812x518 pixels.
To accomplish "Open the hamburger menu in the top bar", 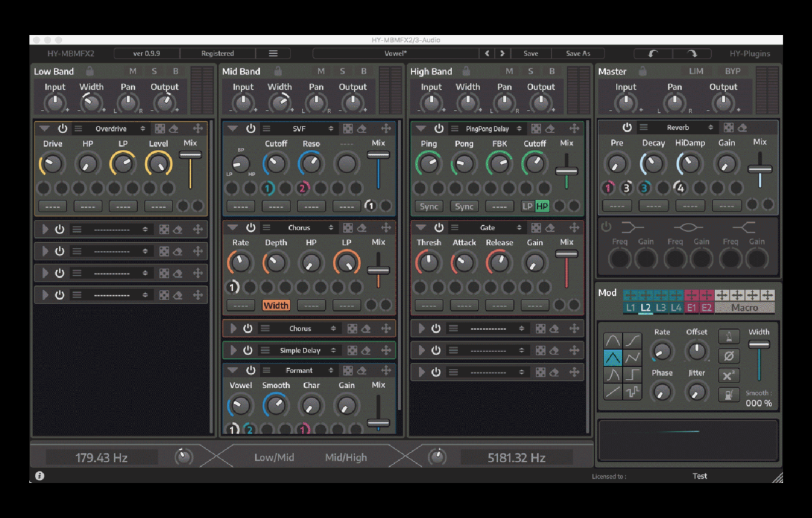I will pyautogui.click(x=273, y=54).
